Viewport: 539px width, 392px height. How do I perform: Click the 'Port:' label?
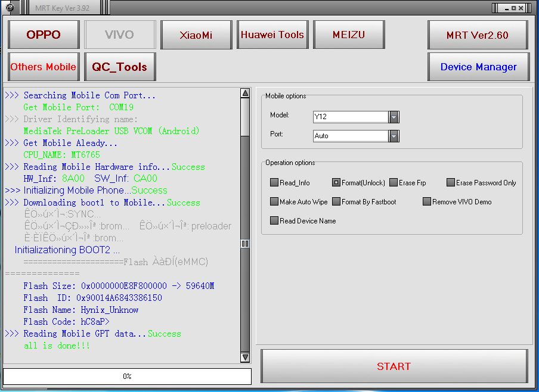[277, 134]
